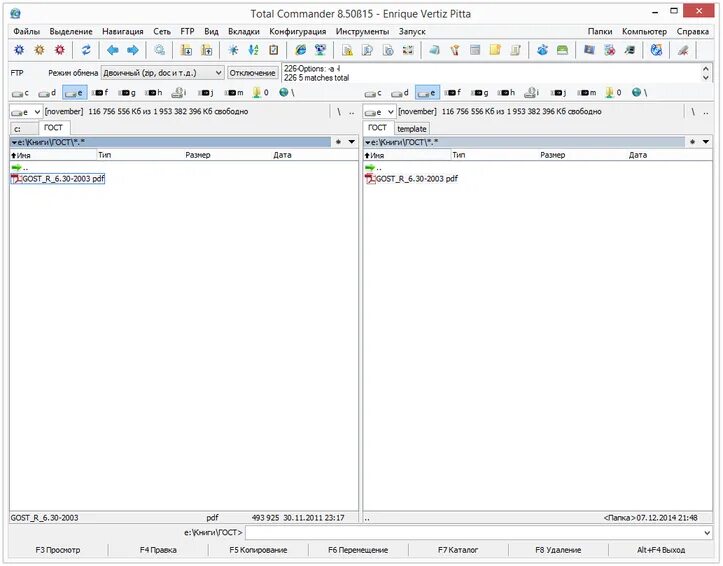Open the Инструменты menu

tap(362, 31)
